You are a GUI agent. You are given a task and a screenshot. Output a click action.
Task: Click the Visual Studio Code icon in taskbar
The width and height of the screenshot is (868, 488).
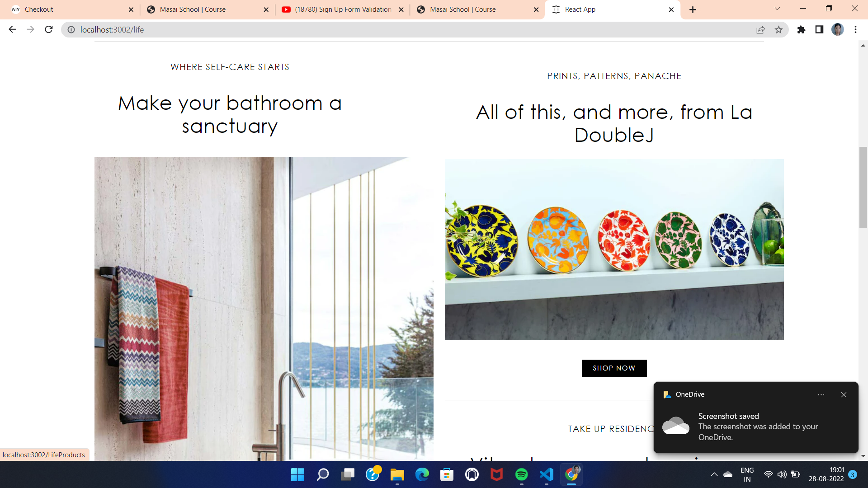[547, 475]
